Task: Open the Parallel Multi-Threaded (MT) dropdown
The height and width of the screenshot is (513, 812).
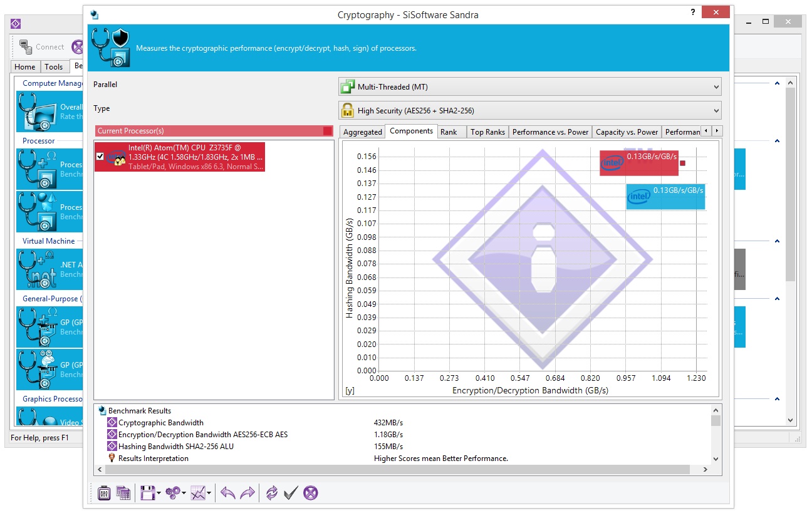Action: 529,86
